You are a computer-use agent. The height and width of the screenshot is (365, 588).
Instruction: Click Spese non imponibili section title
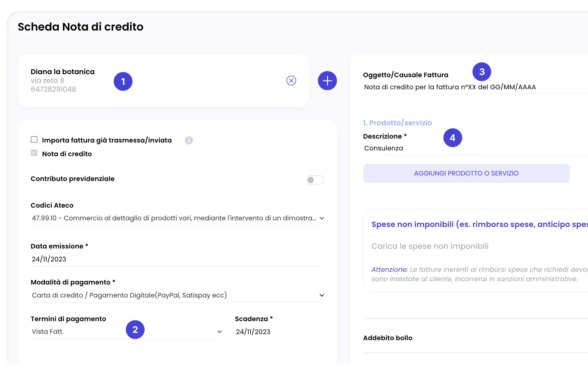(x=480, y=224)
